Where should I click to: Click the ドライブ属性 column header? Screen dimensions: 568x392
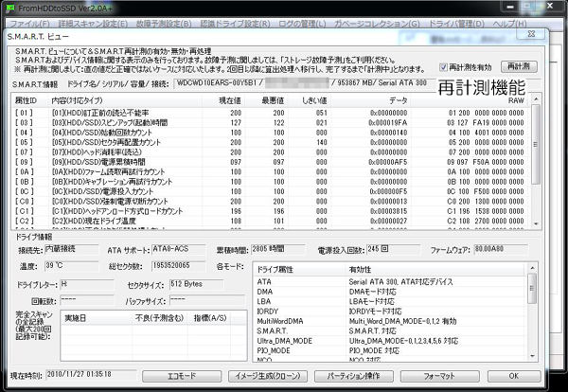299,270
